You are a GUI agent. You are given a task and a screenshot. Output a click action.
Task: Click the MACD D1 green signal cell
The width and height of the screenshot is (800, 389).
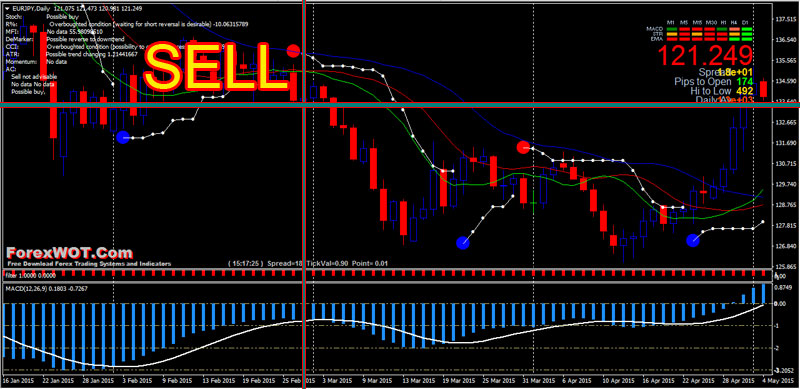747,29
